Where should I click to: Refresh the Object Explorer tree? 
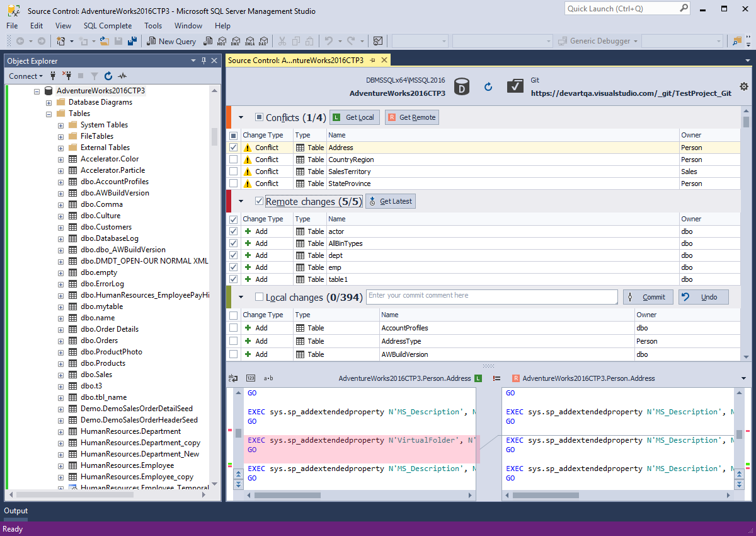pos(108,76)
